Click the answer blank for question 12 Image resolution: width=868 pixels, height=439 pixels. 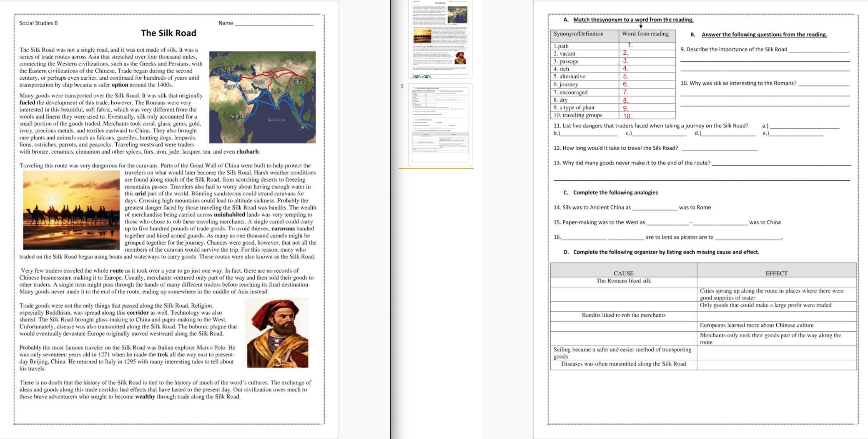(719, 149)
